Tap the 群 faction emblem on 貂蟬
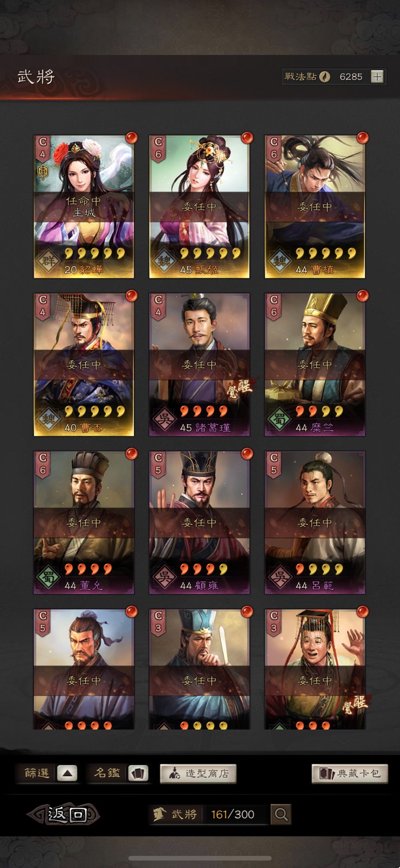 [x=47, y=261]
